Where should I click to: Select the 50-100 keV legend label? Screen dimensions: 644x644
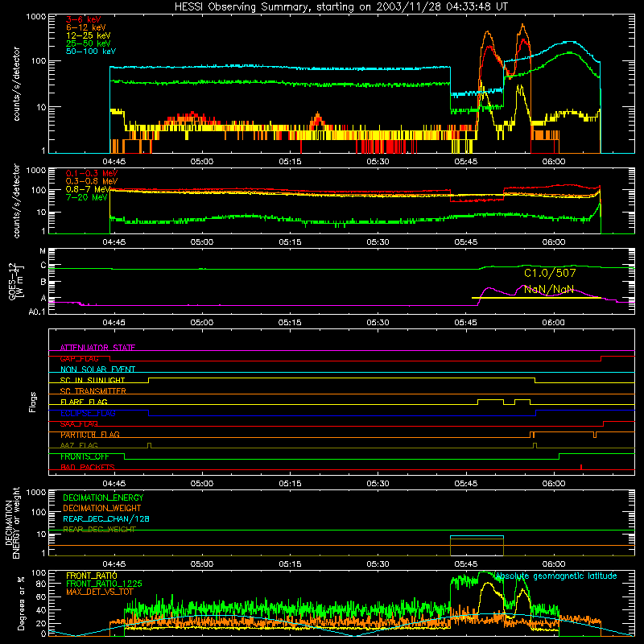(x=90, y=52)
